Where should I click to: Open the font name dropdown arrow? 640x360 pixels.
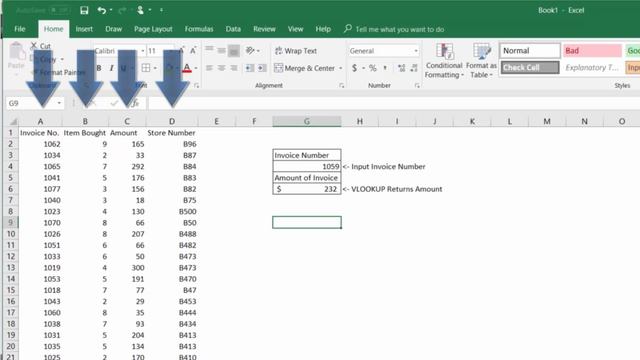[x=142, y=51]
